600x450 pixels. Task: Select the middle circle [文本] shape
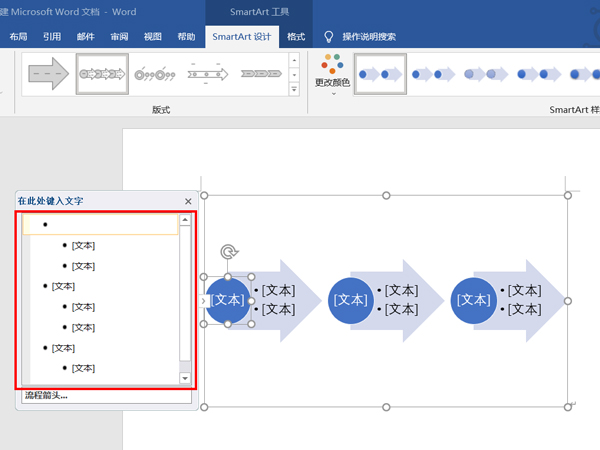tap(351, 299)
